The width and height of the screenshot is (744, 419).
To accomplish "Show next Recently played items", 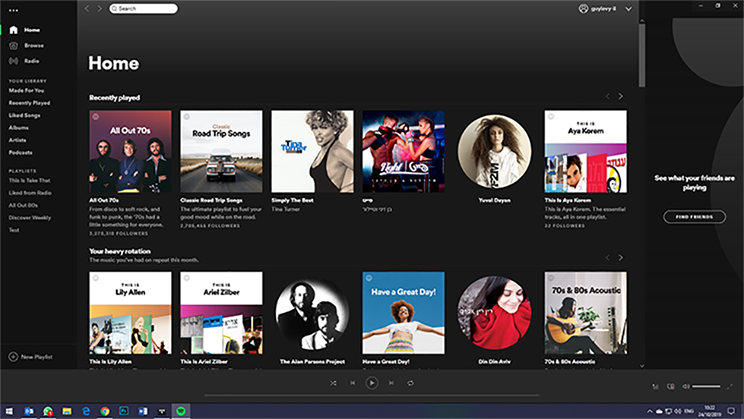I will click(620, 97).
